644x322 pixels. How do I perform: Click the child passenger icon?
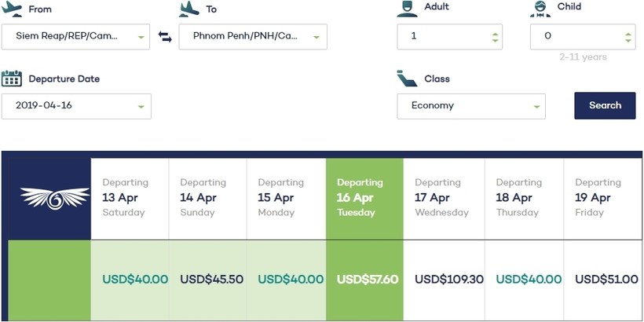pyautogui.click(x=540, y=8)
